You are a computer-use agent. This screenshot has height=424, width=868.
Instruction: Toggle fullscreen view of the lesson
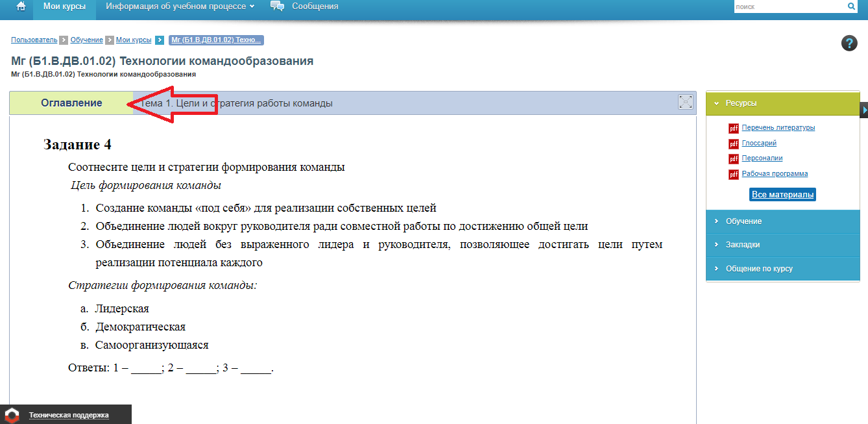click(x=685, y=102)
